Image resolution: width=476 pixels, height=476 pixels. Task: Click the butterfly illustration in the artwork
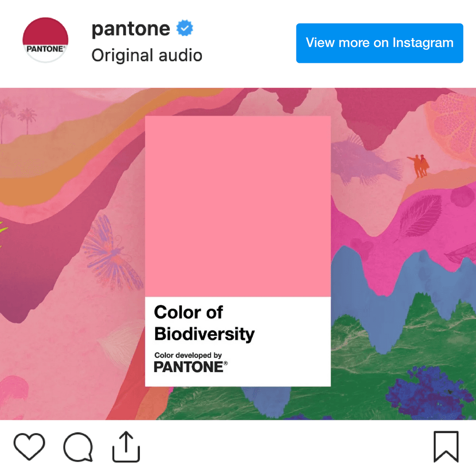pyautogui.click(x=112, y=252)
